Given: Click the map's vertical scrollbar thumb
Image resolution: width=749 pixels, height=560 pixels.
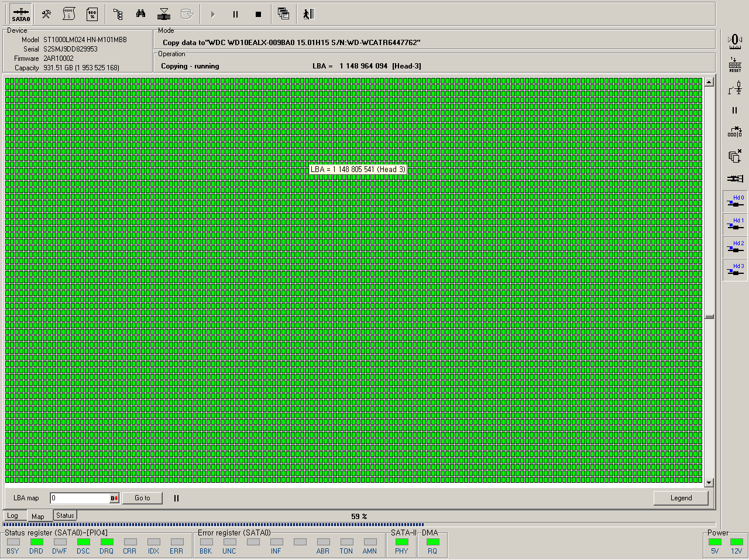Looking at the screenshot, I should [x=709, y=317].
